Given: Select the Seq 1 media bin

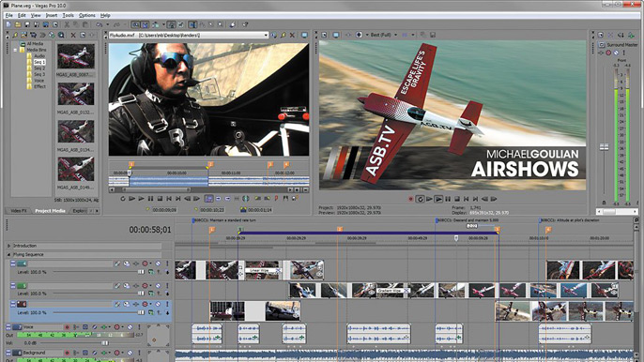Looking at the screenshot, I should click(39, 62).
